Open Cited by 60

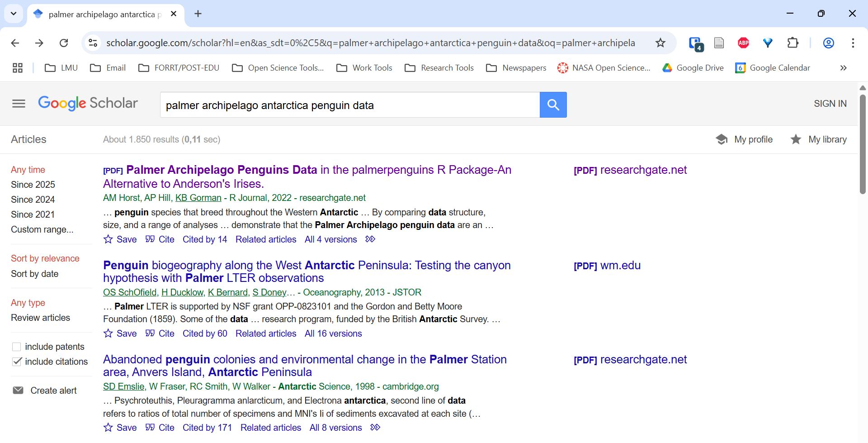(x=205, y=333)
